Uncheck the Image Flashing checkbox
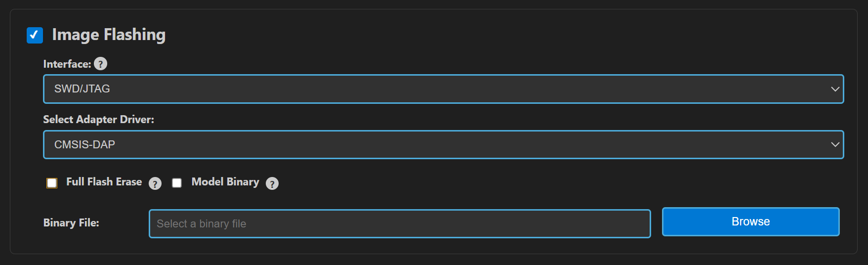868x265 pixels. 35,35
